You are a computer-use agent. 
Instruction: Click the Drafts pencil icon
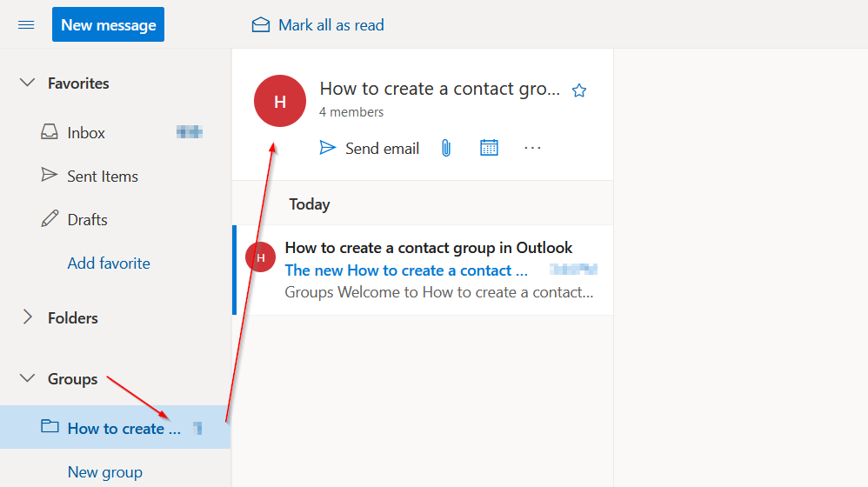[x=50, y=218]
